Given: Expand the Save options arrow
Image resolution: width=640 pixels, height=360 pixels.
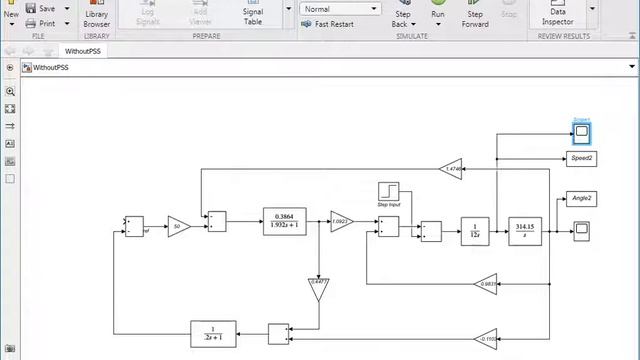Looking at the screenshot, I should (67, 9).
